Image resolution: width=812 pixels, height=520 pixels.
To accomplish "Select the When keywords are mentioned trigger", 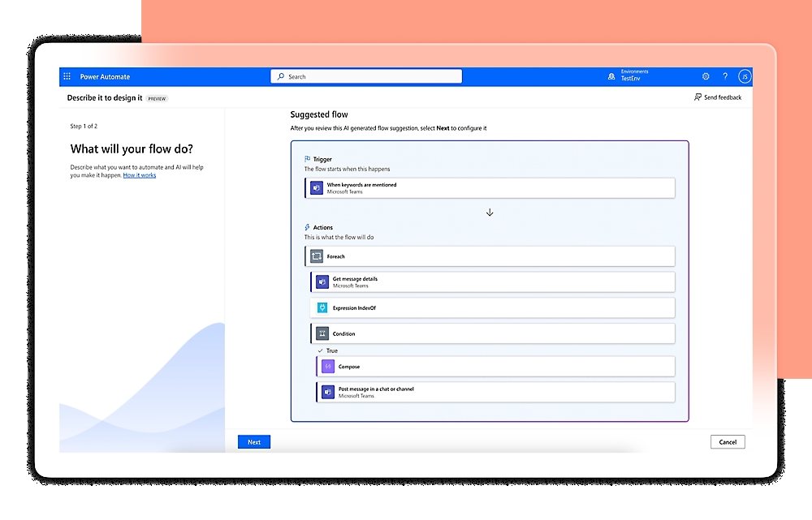I will (x=490, y=188).
